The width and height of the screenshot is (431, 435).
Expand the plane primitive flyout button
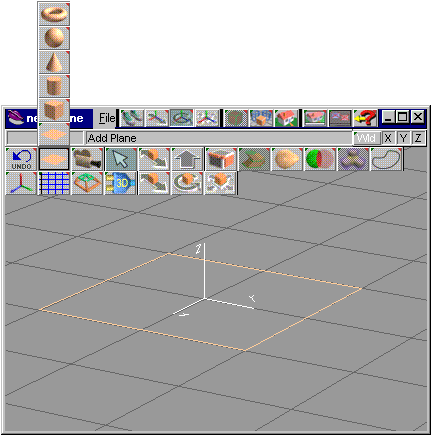coord(54,159)
